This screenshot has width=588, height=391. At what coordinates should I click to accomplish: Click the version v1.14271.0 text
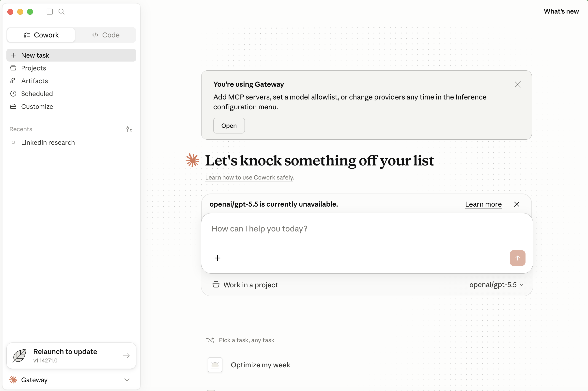(45, 360)
